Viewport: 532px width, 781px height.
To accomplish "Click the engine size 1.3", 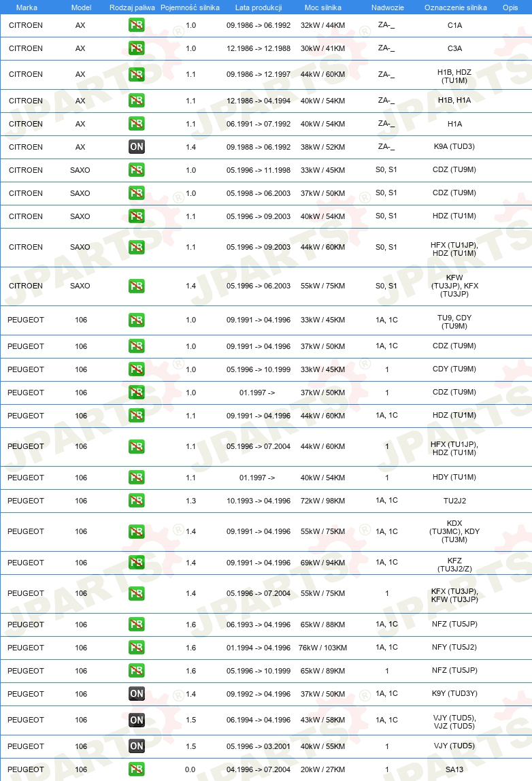I will click(190, 501).
